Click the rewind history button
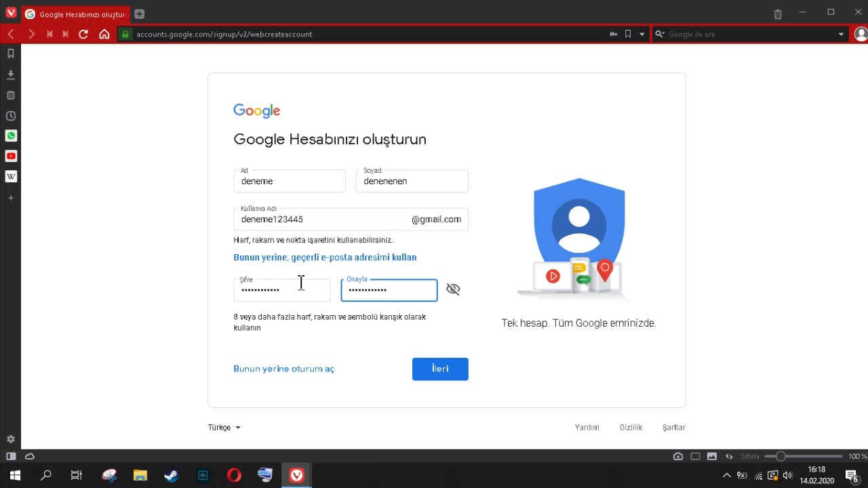The width and height of the screenshot is (868, 488). tap(49, 34)
